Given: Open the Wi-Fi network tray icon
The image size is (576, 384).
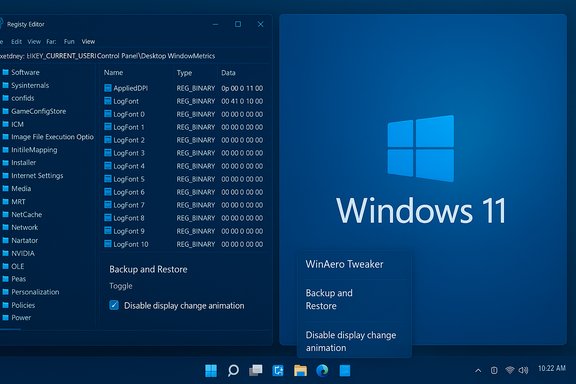Looking at the screenshot, I should pos(509,370).
